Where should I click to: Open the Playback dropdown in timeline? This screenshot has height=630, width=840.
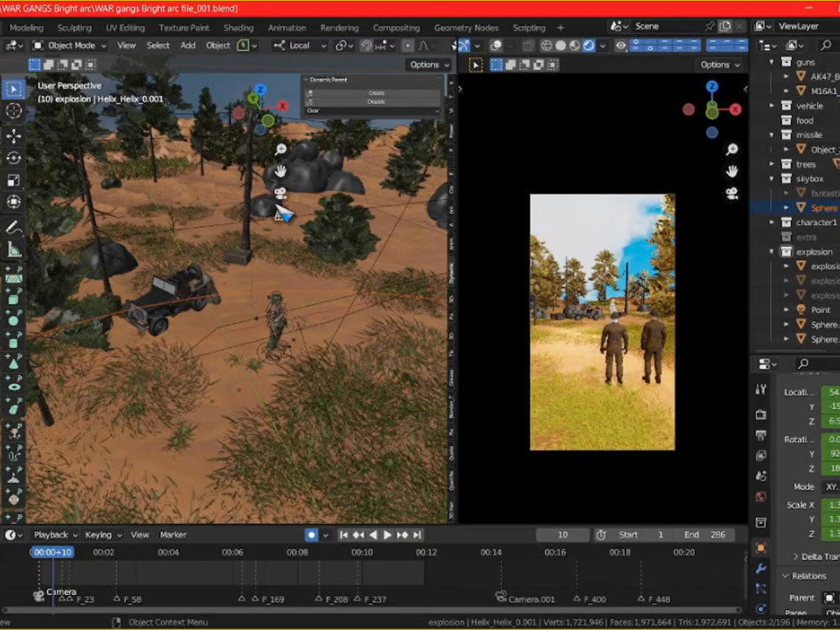[55, 534]
